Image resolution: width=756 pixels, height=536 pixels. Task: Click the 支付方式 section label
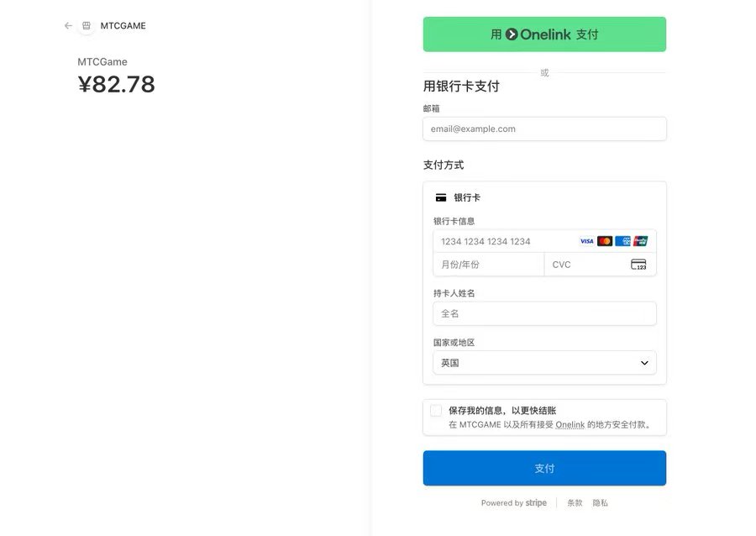point(443,165)
